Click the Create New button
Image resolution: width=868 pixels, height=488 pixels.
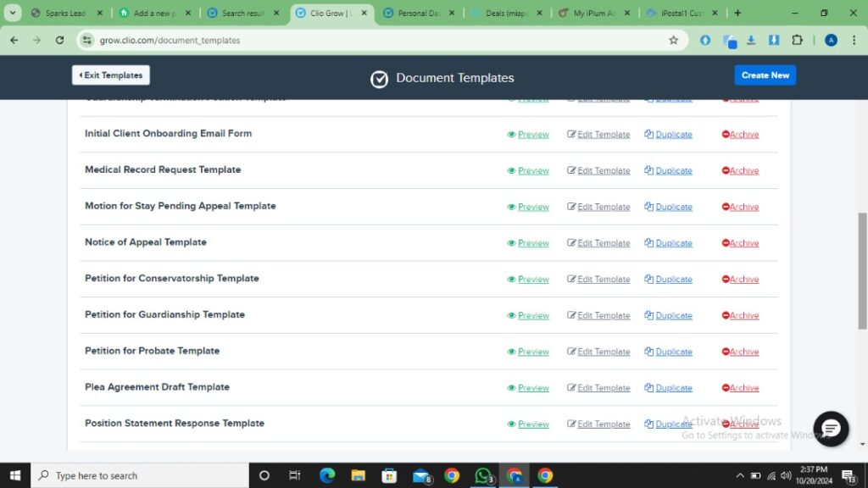[x=765, y=75]
